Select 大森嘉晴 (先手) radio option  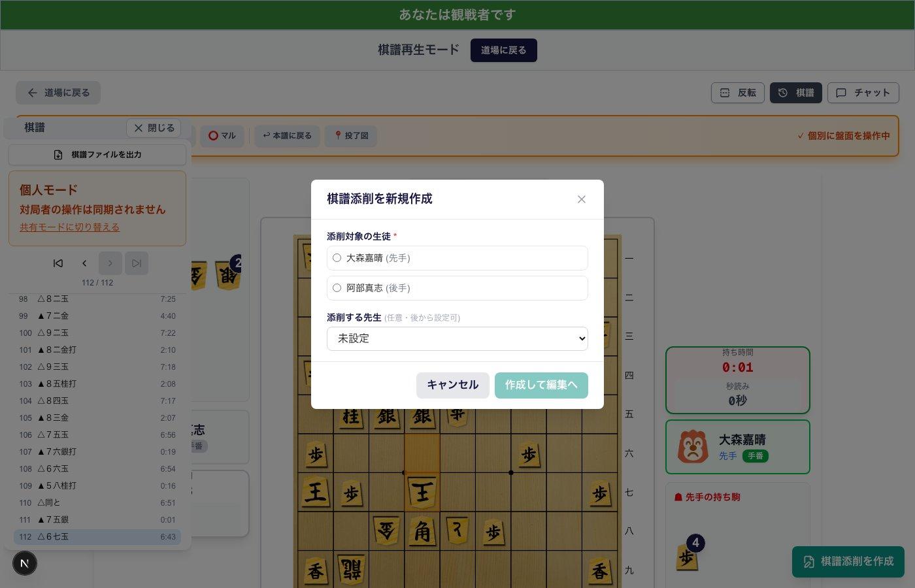click(457, 258)
